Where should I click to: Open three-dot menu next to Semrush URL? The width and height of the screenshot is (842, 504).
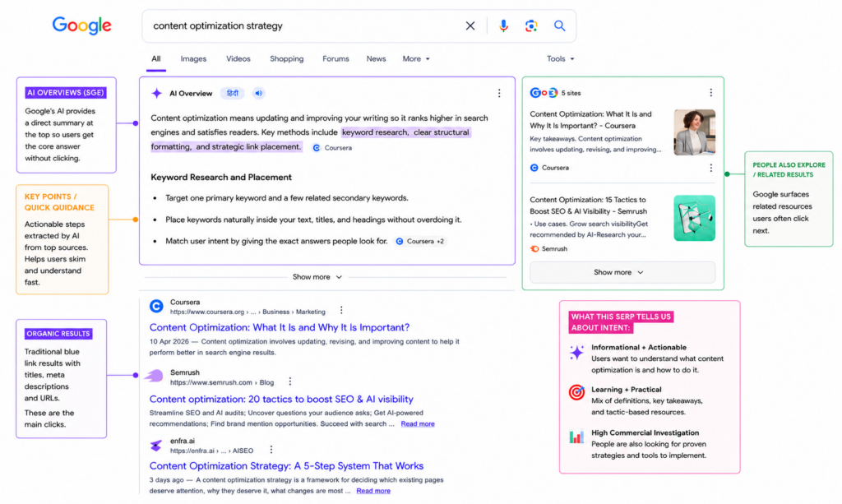pos(290,381)
